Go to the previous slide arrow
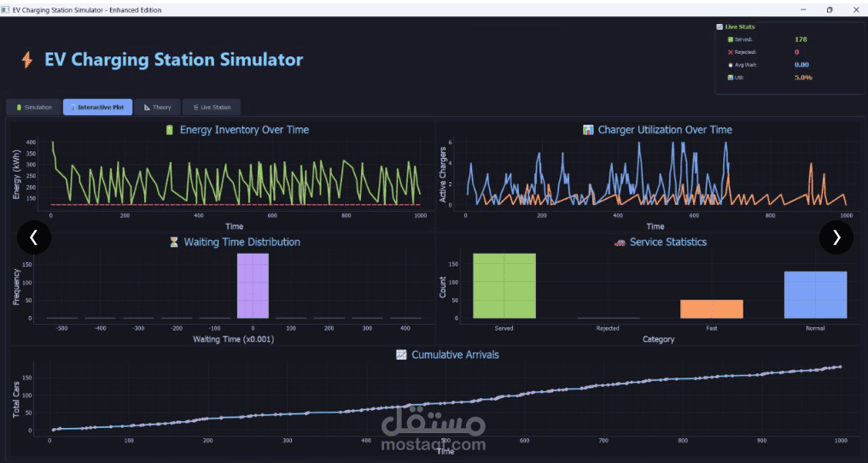Screen dimensions: 868x463 (34, 237)
